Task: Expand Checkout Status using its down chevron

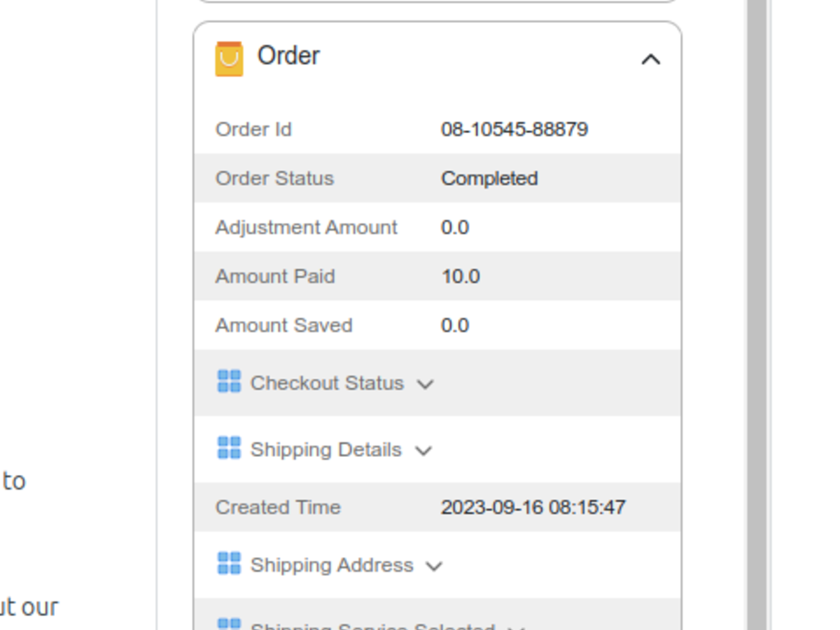Action: click(x=425, y=384)
